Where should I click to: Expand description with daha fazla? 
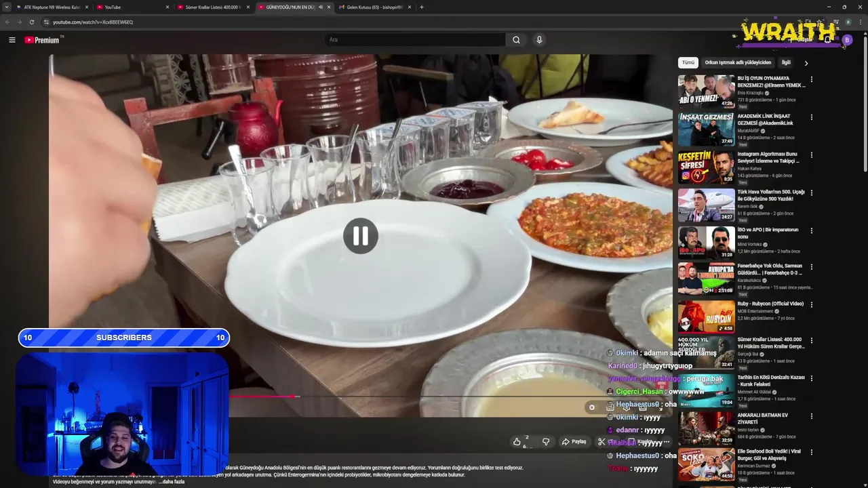click(172, 482)
